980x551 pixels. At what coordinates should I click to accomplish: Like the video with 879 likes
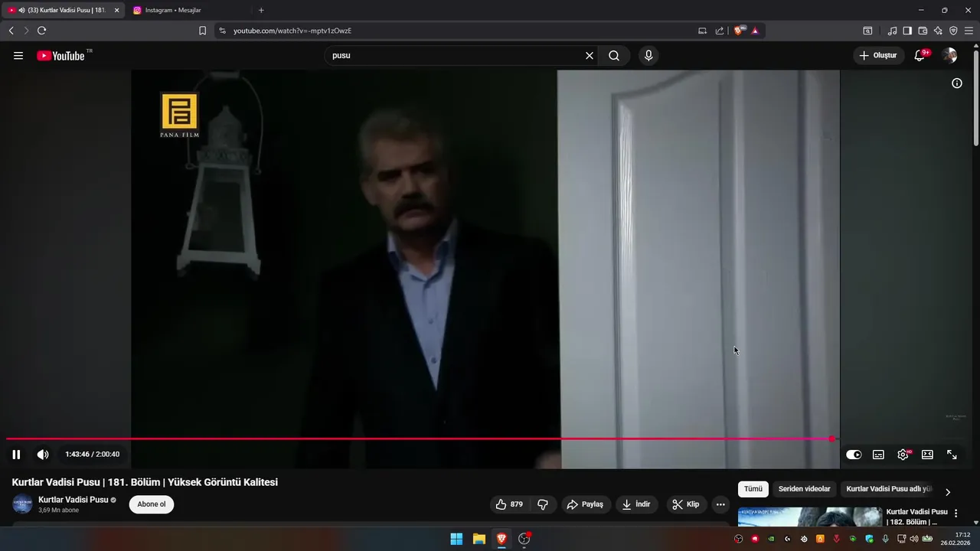(509, 504)
